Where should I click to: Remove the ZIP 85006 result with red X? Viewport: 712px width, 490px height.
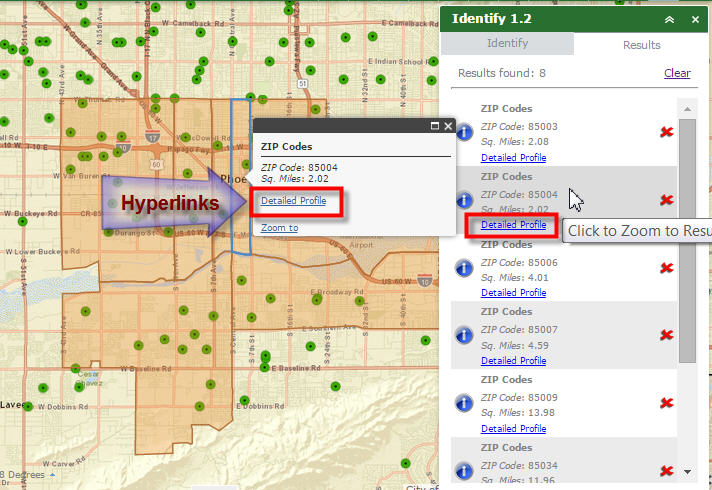point(667,268)
